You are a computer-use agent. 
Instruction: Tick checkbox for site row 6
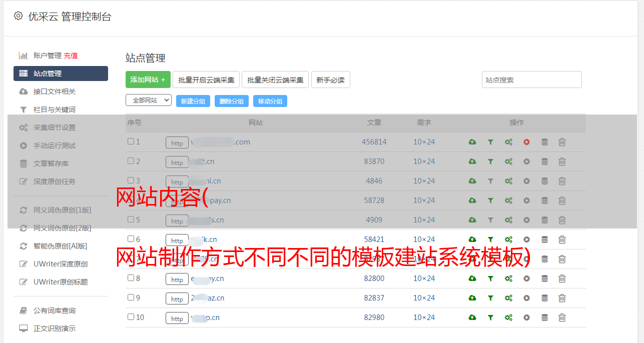(131, 239)
